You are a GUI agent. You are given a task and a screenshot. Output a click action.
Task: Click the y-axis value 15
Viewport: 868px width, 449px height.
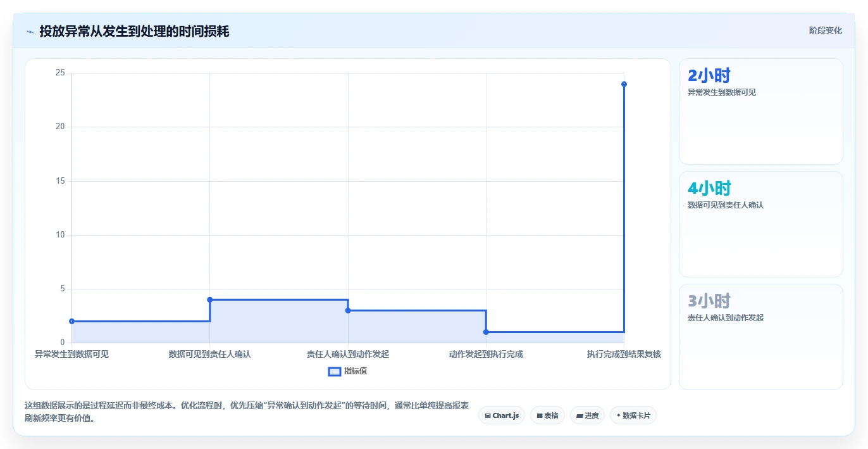click(x=60, y=181)
